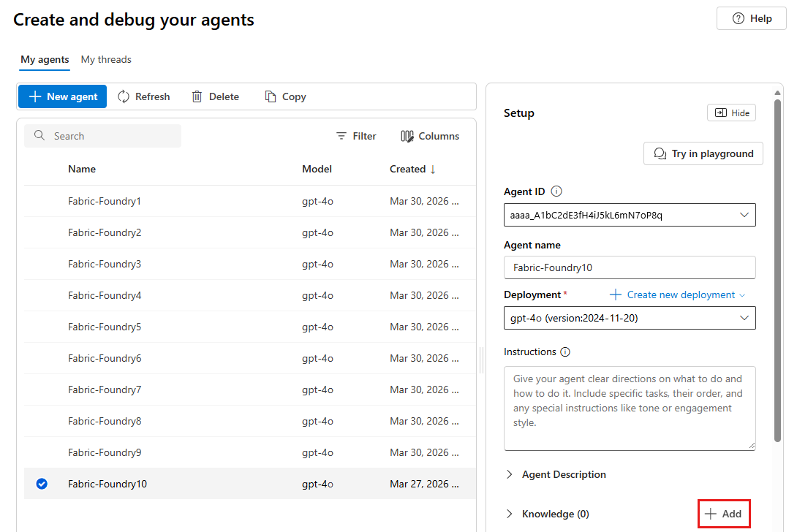Image resolution: width=797 pixels, height=532 pixels.
Task: Select the Fabric-Foundry9 agent row
Action: 250,452
